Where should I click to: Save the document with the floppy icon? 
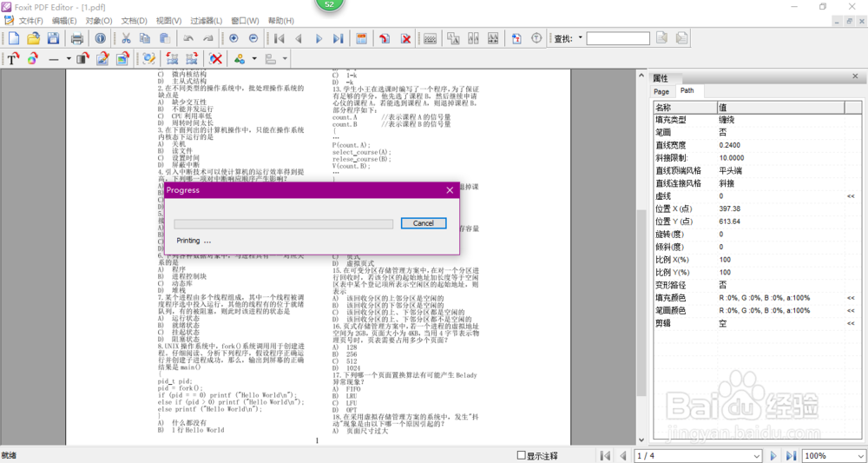(53, 38)
